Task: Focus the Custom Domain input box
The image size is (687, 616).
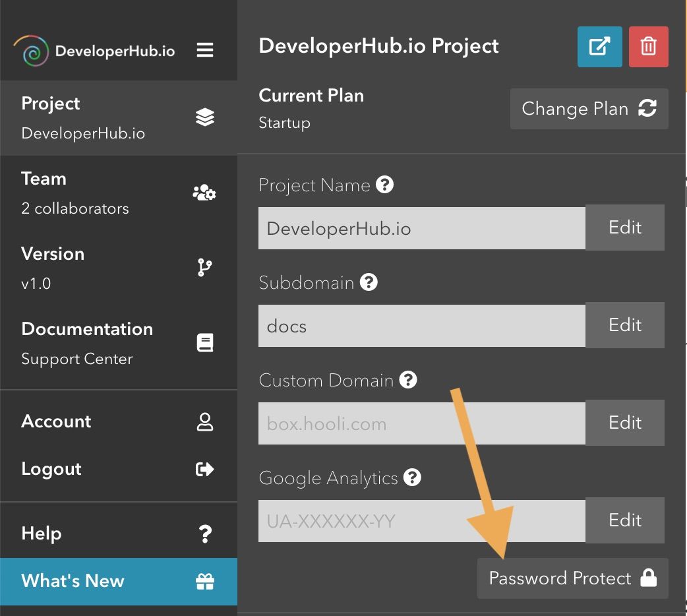Action: (x=422, y=423)
